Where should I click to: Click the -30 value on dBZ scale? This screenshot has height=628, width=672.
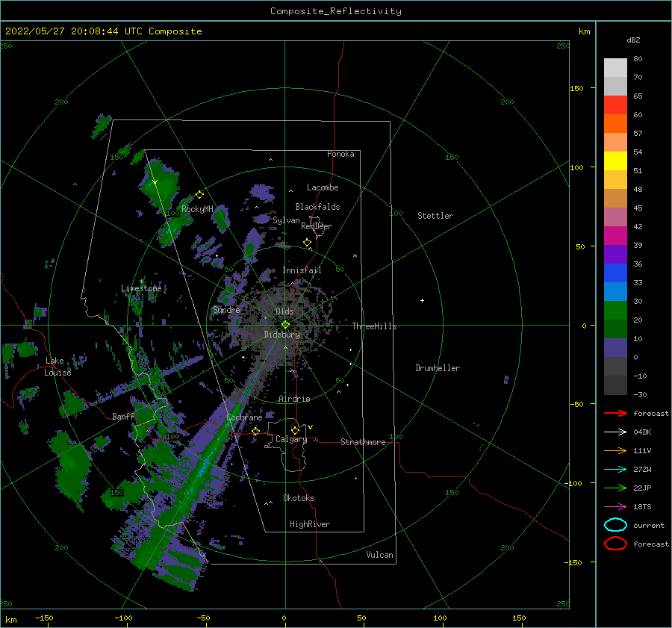(x=640, y=394)
